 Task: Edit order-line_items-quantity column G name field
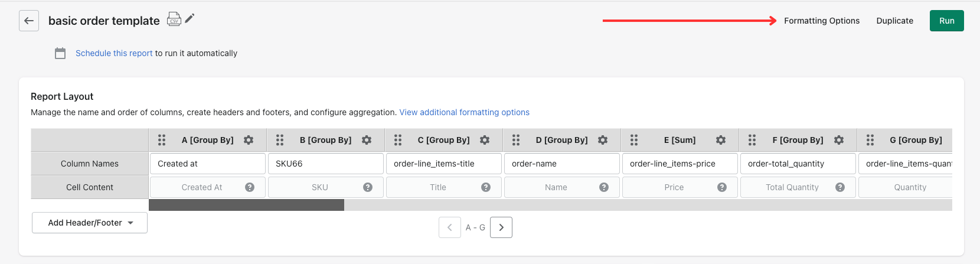906,164
